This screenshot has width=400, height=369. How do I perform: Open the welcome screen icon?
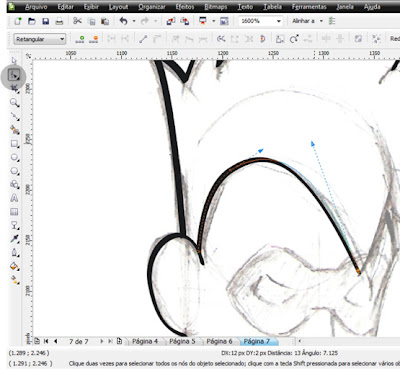click(x=224, y=21)
